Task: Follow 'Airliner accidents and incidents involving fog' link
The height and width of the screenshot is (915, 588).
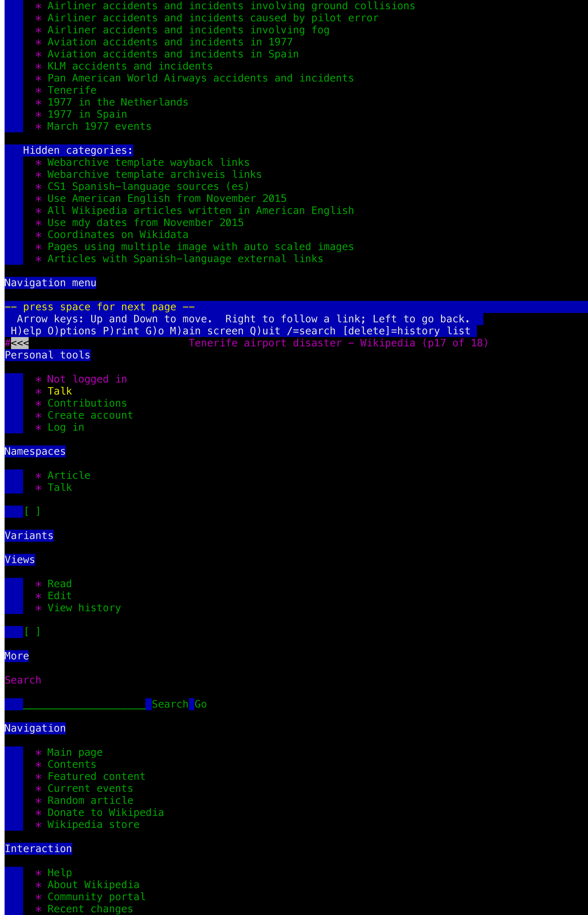Action: [x=188, y=30]
